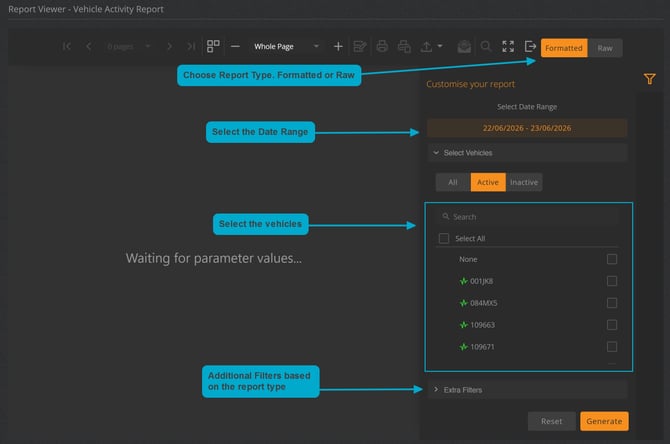Zoom out with the minus icon

coord(235,46)
